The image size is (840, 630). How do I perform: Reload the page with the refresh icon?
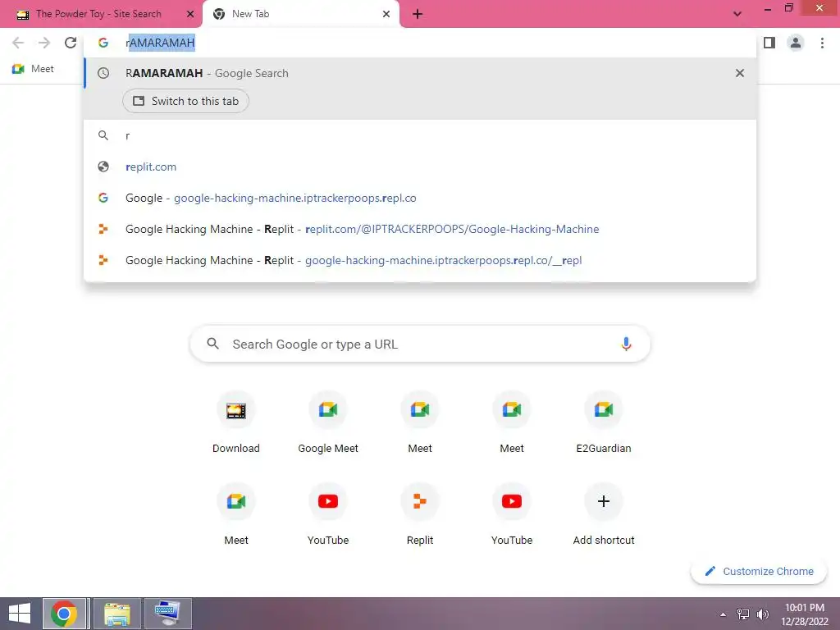[71, 43]
